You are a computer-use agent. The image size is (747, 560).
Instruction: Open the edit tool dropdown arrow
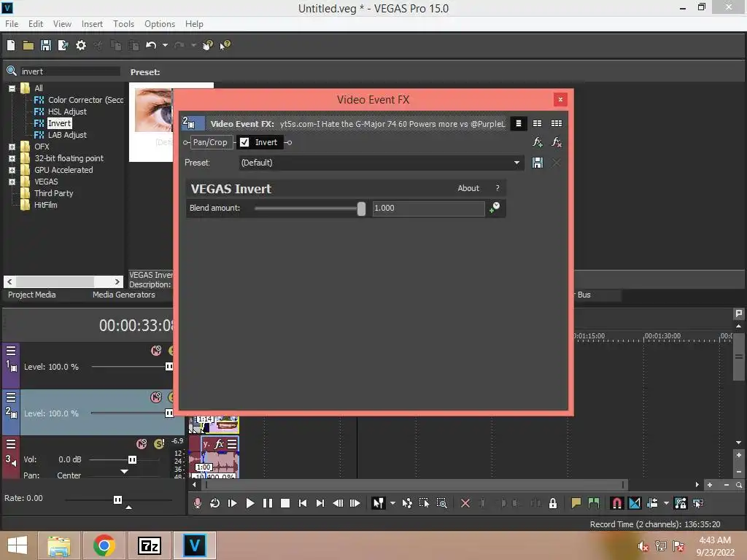click(x=392, y=503)
